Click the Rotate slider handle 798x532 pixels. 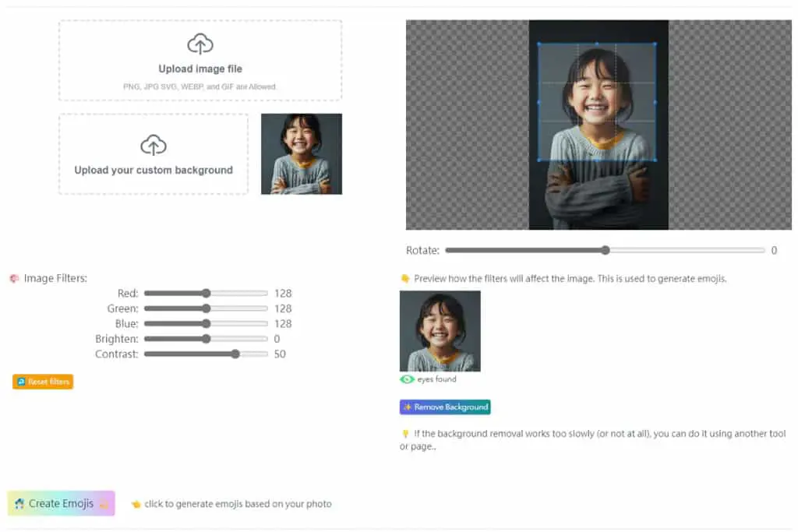click(x=605, y=250)
